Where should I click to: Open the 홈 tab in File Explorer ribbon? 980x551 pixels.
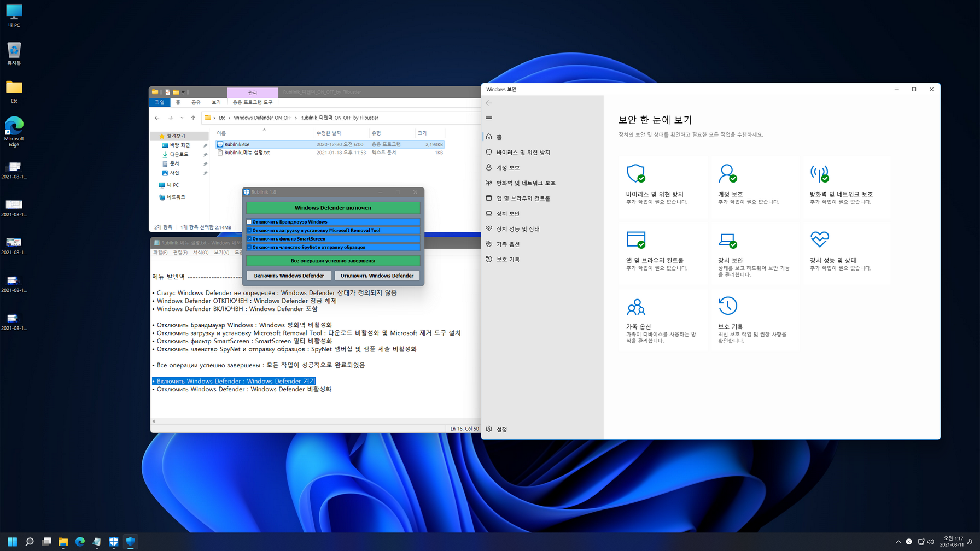pos(178,102)
